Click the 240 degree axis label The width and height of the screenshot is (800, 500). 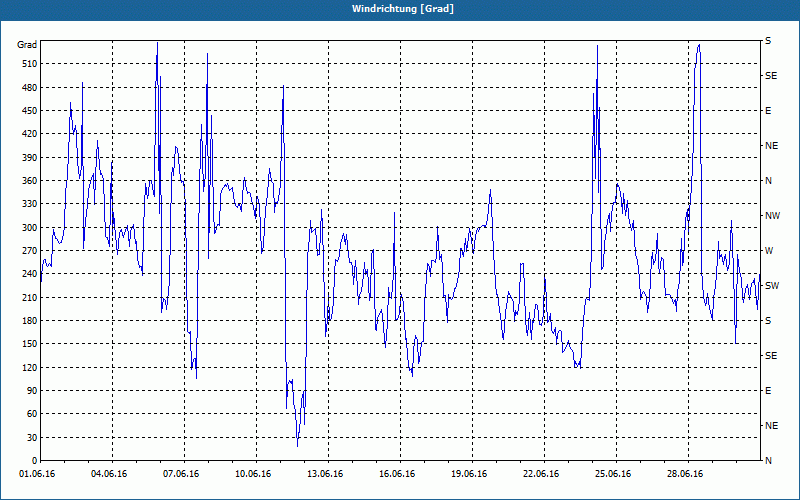pos(30,274)
